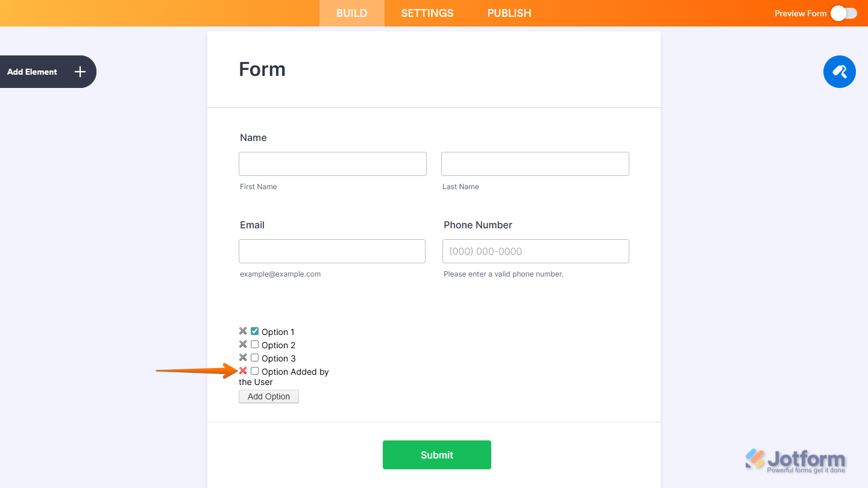This screenshot has width=868, height=488.
Task: Delete Option 2 via its gray X icon
Action: [243, 344]
